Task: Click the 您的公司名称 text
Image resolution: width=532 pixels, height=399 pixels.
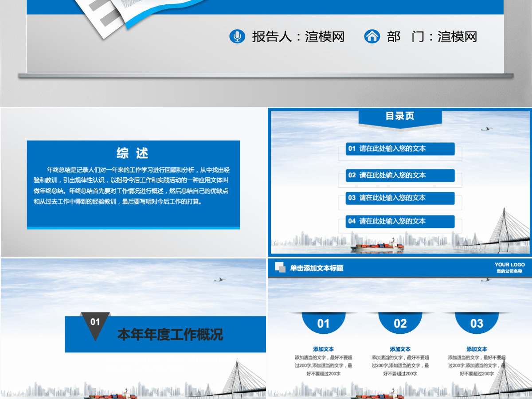Action: click(509, 271)
